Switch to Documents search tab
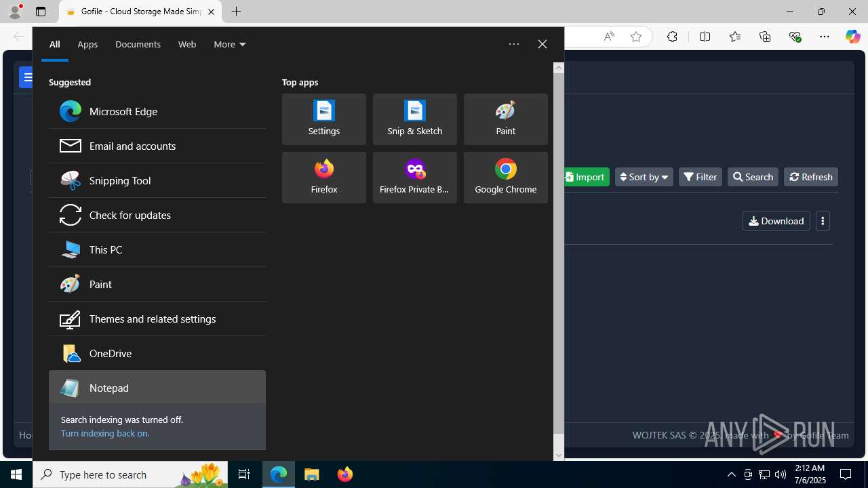This screenshot has width=868, height=488. tap(138, 44)
